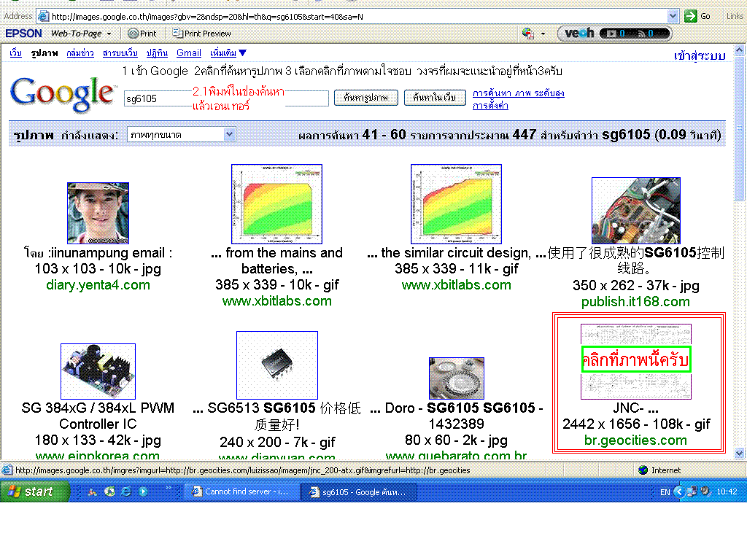Switch to sg6105 - Google taskbar window
This screenshot has height=560, width=747.
tap(359, 492)
